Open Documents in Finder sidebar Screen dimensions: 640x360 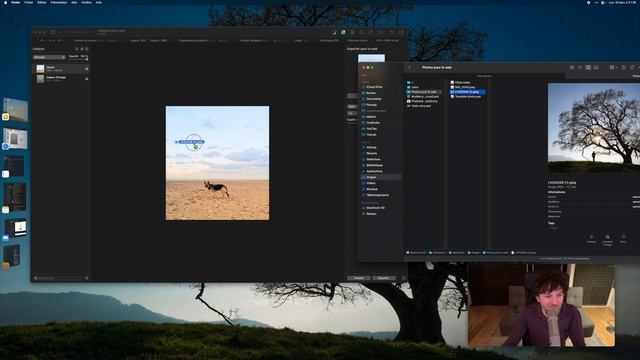[374, 99]
